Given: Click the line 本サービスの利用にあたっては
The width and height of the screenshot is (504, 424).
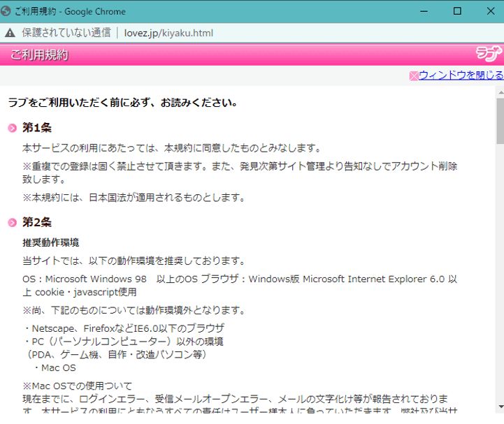Looking at the screenshot, I should [x=172, y=148].
